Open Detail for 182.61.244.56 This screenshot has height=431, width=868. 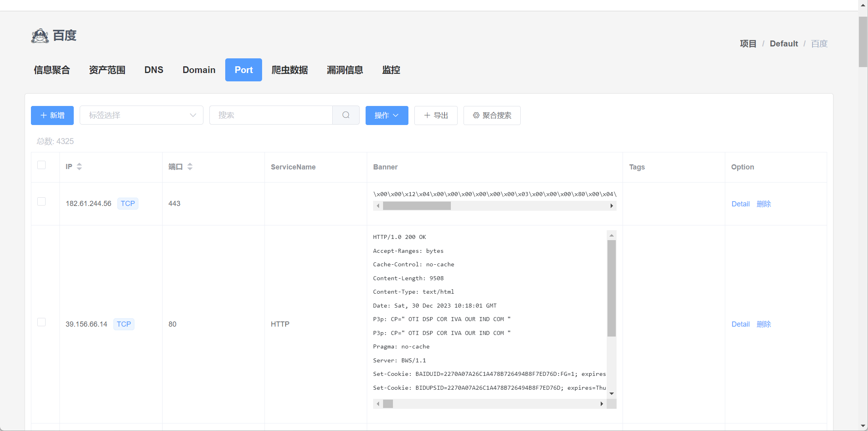pos(741,204)
